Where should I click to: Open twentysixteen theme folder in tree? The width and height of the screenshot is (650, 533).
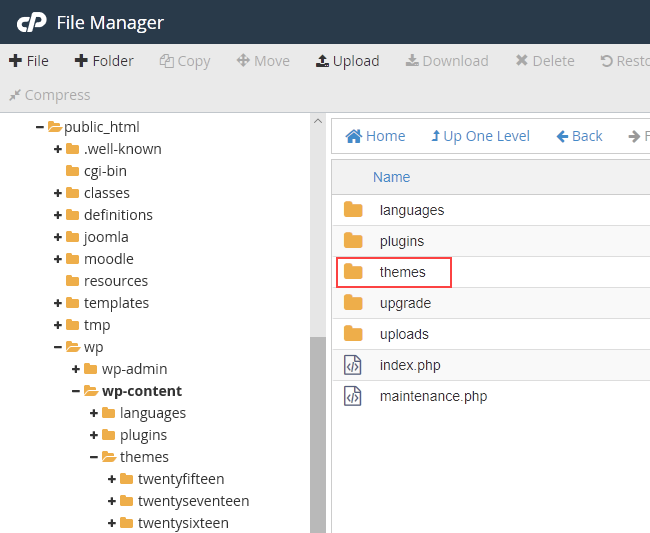pyautogui.click(x=183, y=523)
